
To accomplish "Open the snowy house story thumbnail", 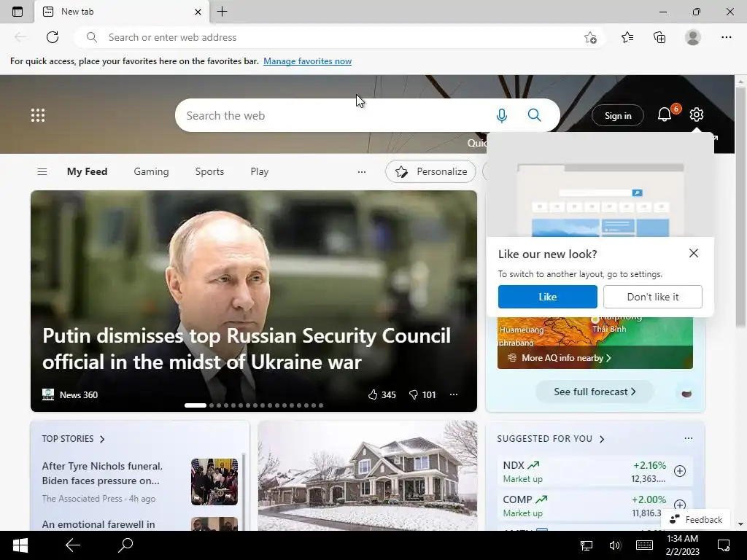I will 368,475.
